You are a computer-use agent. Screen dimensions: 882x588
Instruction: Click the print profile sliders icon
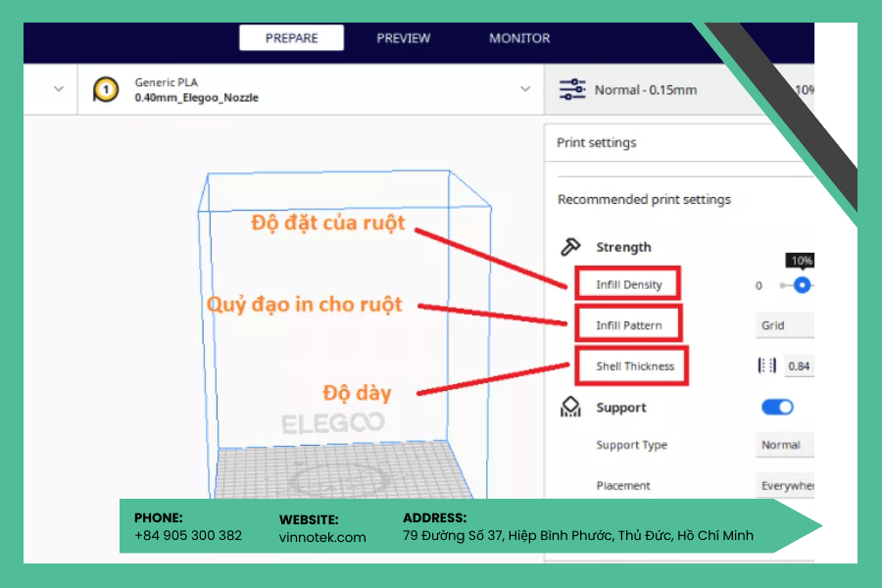[x=572, y=89]
